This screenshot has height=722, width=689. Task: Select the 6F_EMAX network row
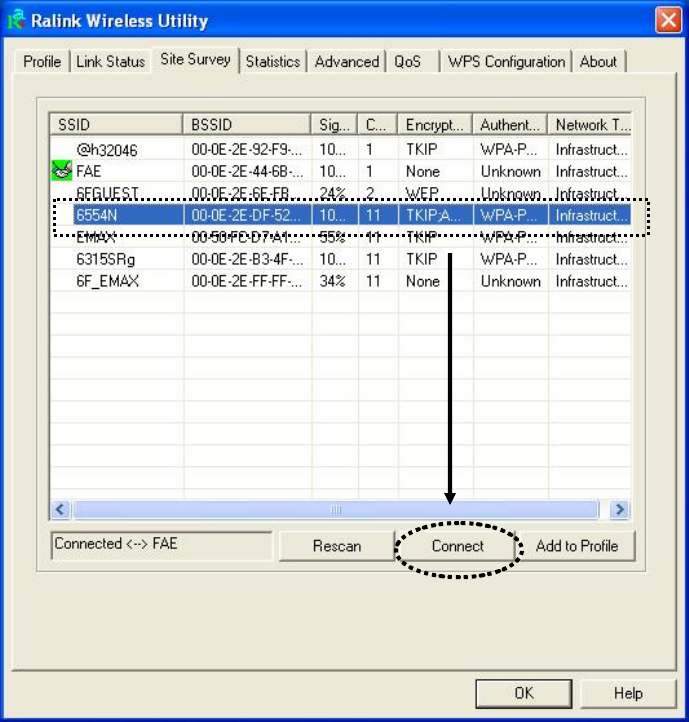pyautogui.click(x=340, y=281)
